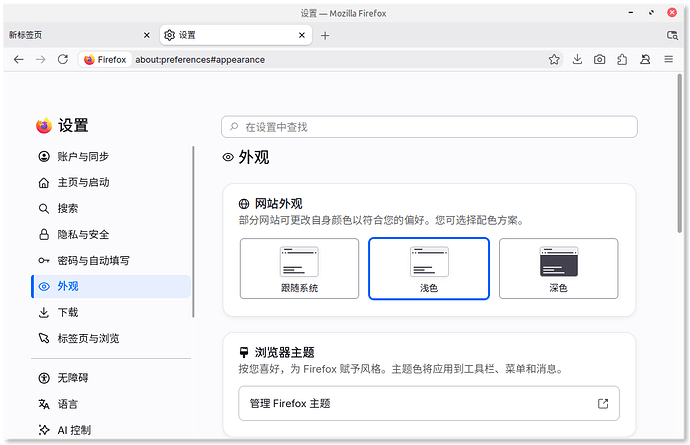Minimize the Firefox window
The height and width of the screenshot is (445, 690).
631,13
